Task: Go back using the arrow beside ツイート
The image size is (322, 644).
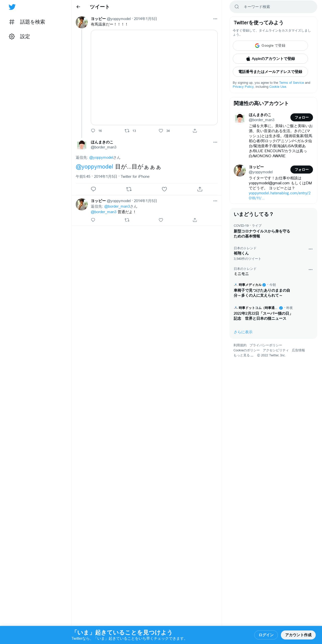Action: click(x=78, y=7)
